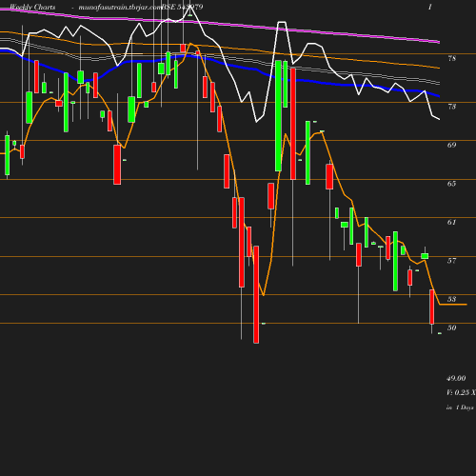This screenshot has height=476, width=476.
Task: Click the "69" price axis label
Action: (452, 145)
